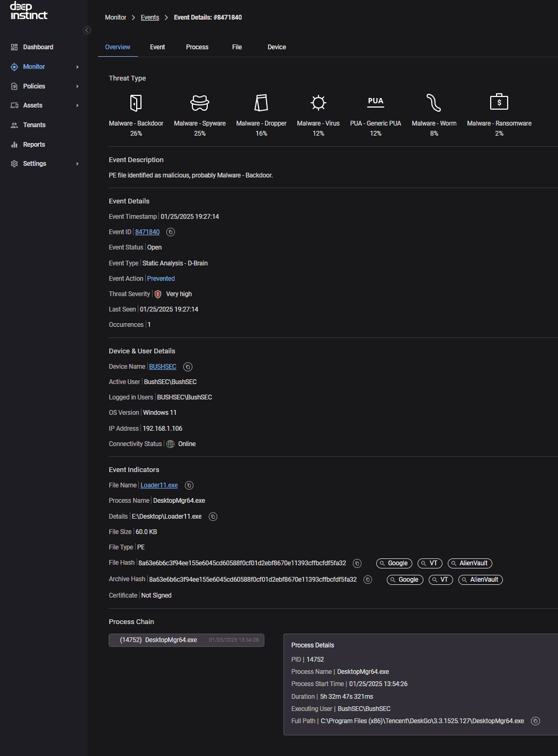Copy the device name BUSHSEC
This screenshot has width=558, height=756.
pos(188,367)
